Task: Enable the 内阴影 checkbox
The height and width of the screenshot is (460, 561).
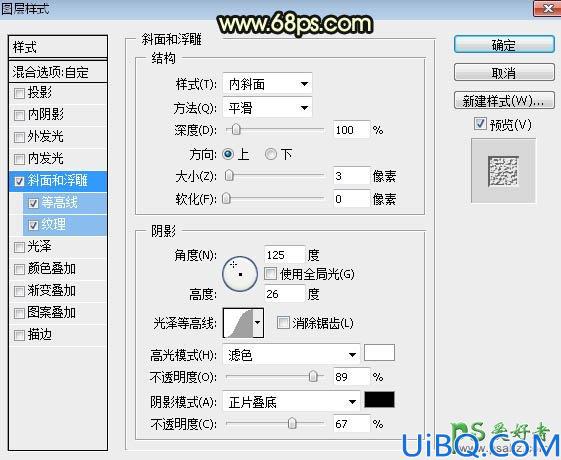Action: coord(19,115)
